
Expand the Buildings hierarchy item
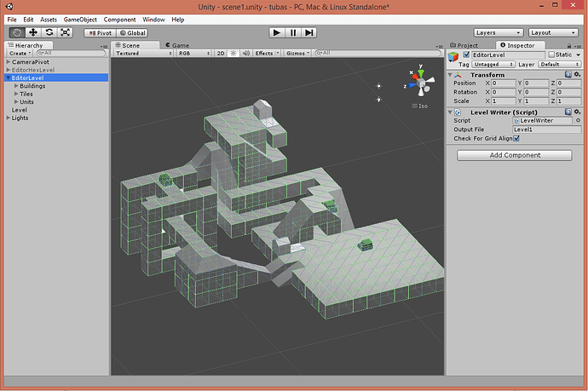tap(15, 86)
